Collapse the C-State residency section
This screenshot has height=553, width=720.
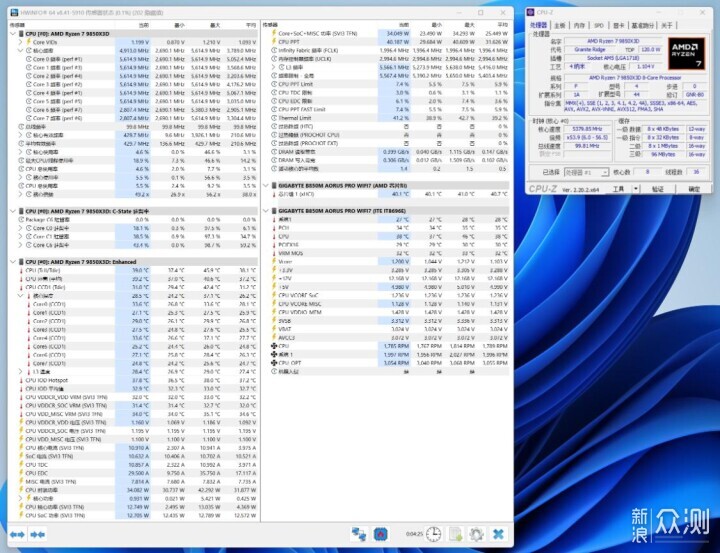(x=13, y=211)
